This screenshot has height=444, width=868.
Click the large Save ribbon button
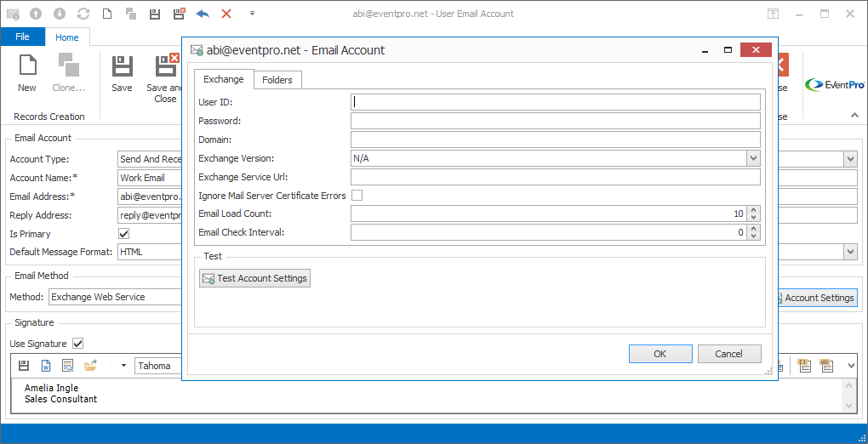122,72
